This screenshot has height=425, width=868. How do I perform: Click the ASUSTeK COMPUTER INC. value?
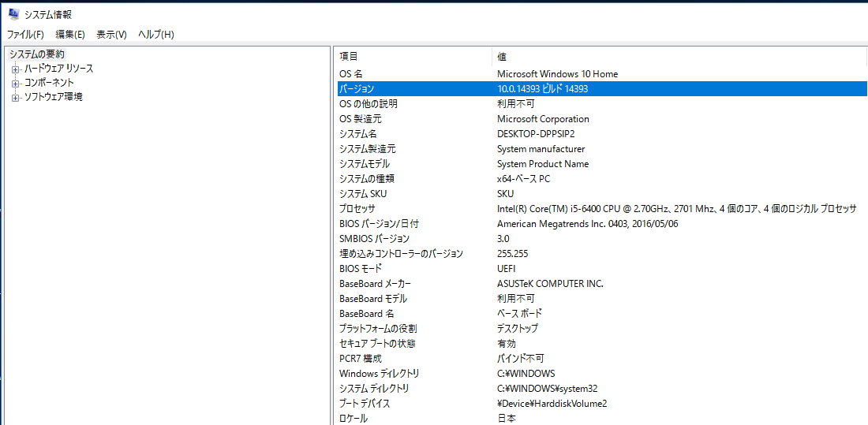point(550,284)
